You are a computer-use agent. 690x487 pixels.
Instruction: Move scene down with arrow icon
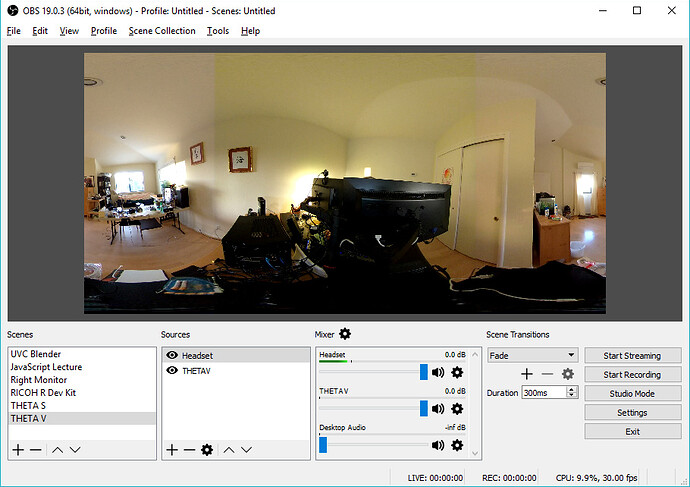pyautogui.click(x=75, y=450)
